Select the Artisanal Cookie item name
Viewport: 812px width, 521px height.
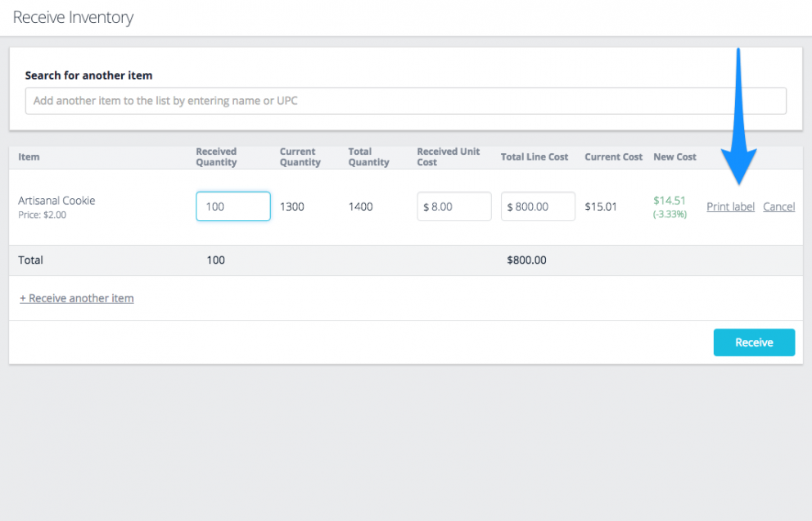tap(56, 201)
